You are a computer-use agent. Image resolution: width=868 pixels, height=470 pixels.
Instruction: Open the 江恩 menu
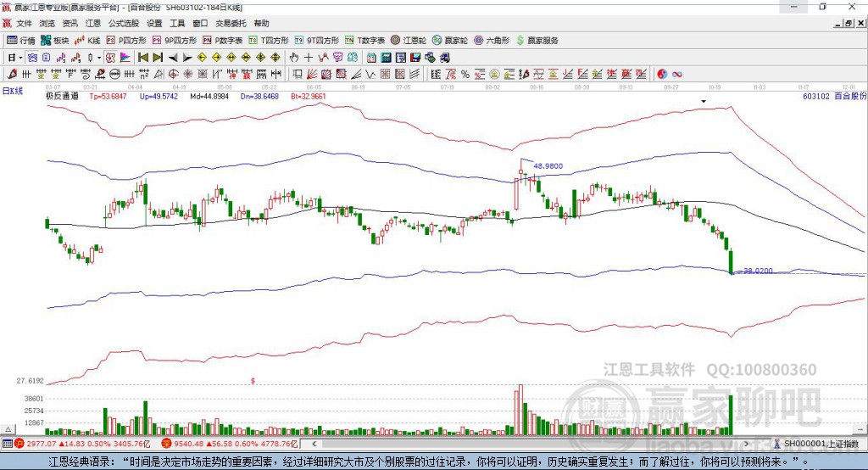point(93,23)
